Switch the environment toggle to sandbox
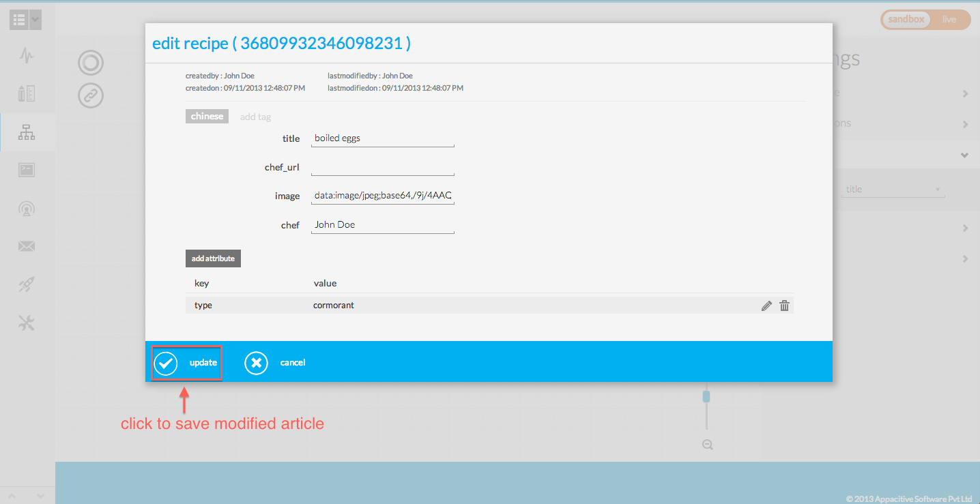980x504 pixels. (906, 19)
